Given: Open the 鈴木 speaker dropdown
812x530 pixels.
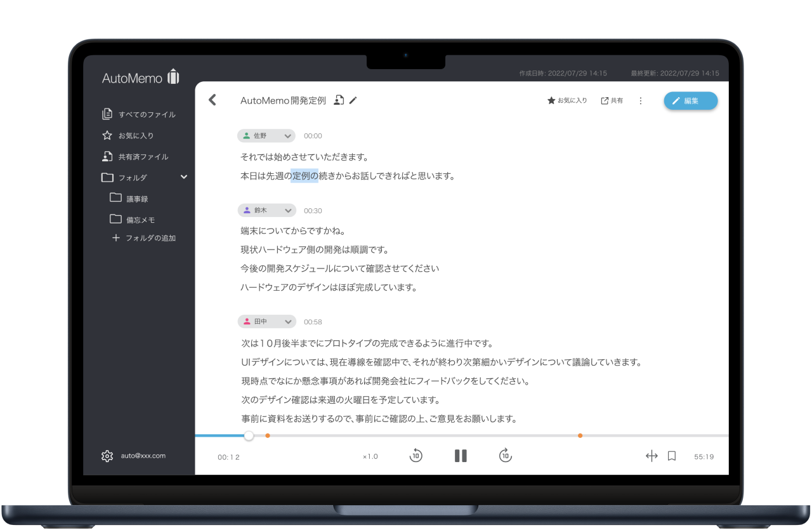Looking at the screenshot, I should [x=266, y=210].
